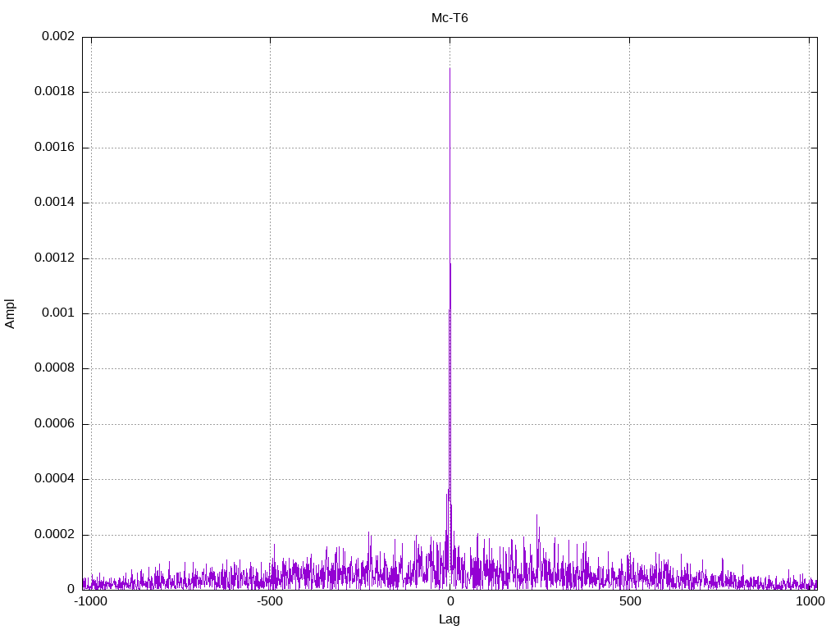Select the 0.0004 y-axis tick label
Image resolution: width=840 pixels, height=630 pixels.
click(54, 479)
